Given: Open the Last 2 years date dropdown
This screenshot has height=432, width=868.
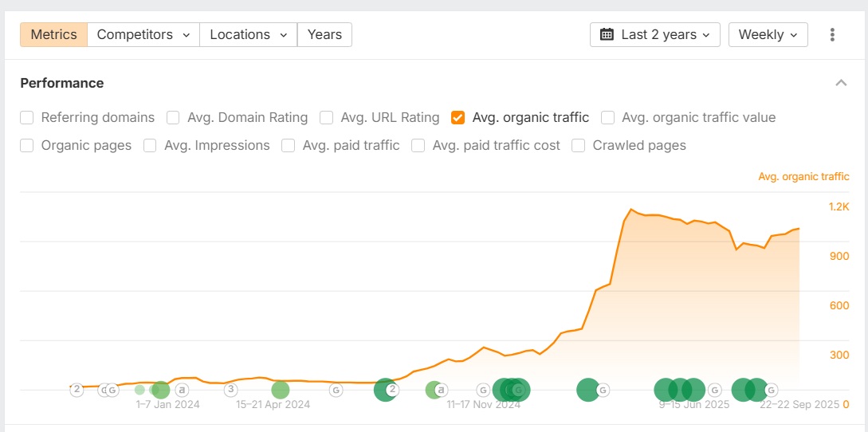Looking at the screenshot, I should (655, 35).
